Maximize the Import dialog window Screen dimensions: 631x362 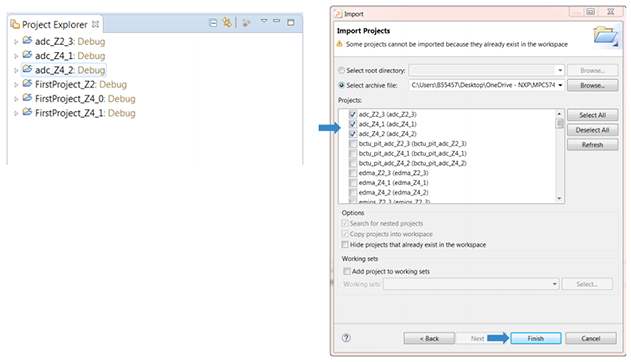pos(590,12)
